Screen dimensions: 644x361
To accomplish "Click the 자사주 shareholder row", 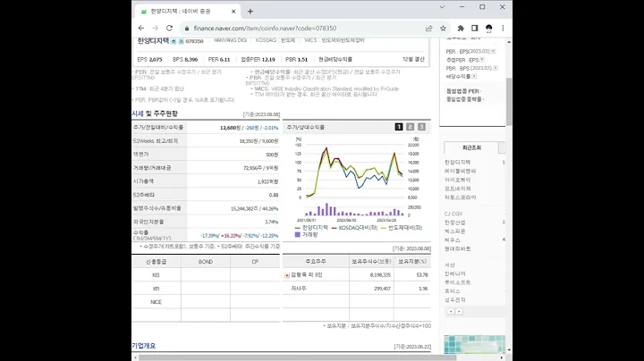I will point(357,289).
